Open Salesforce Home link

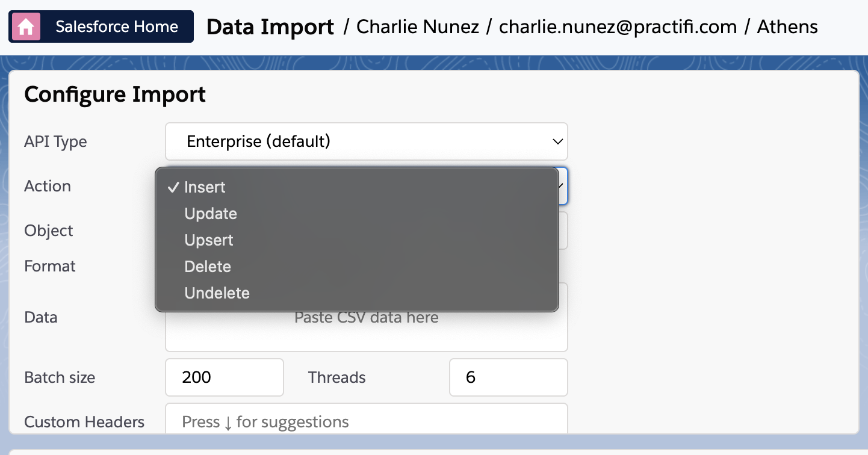[101, 27]
